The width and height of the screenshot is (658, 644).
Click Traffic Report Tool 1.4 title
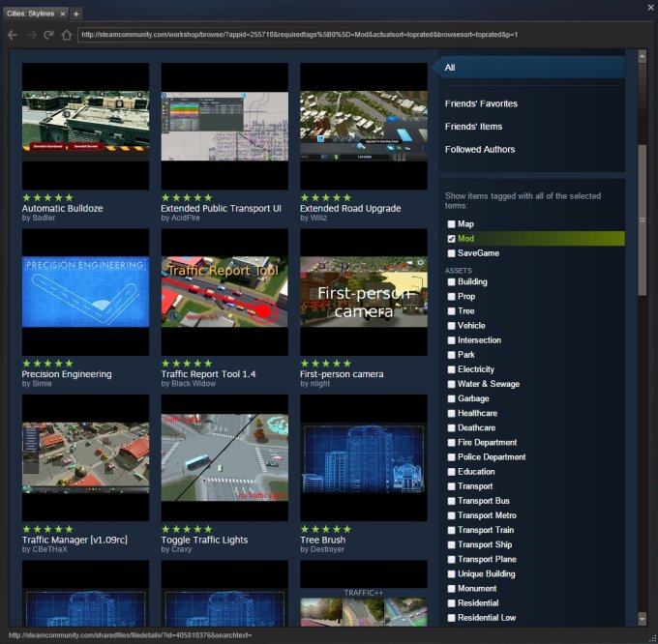tap(208, 374)
